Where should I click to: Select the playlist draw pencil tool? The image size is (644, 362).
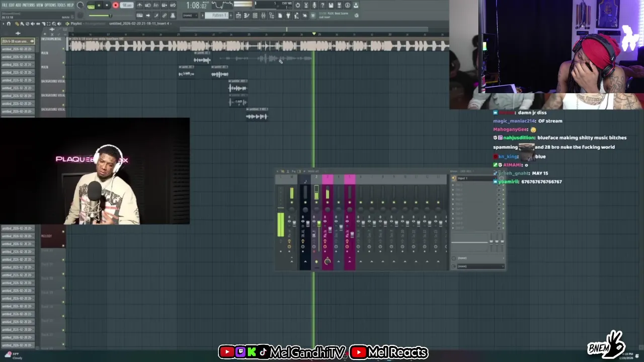pos(17,24)
